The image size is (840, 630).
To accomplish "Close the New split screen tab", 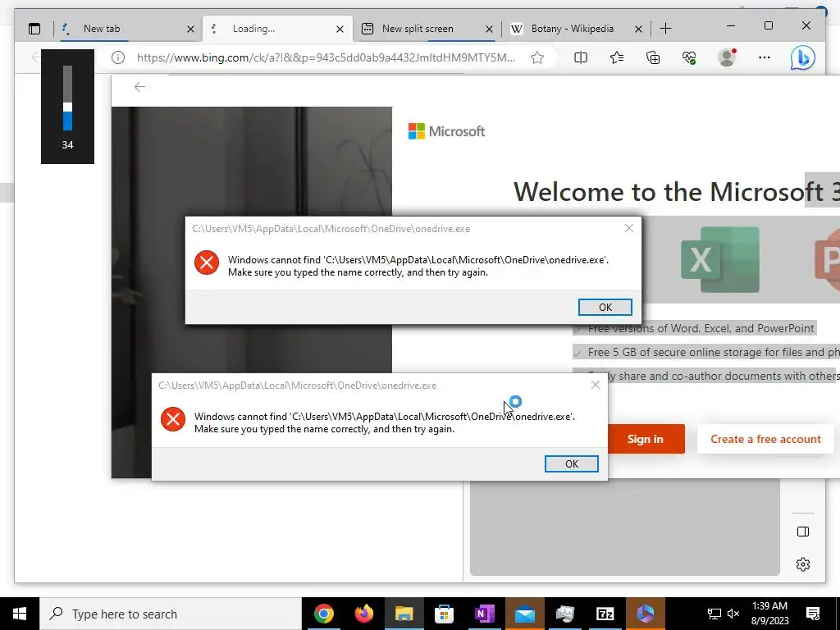I will point(489,29).
